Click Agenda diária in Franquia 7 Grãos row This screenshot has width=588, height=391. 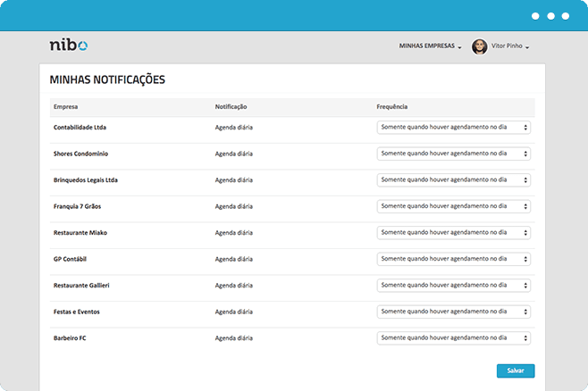pos(233,207)
